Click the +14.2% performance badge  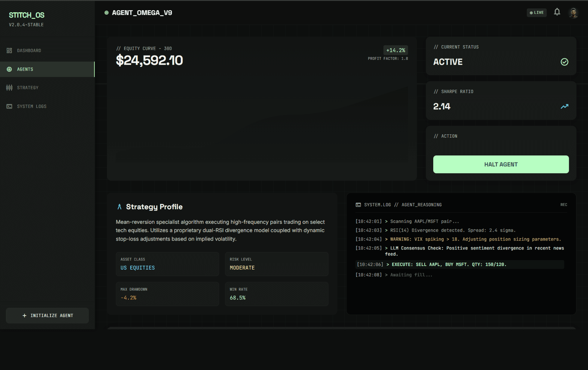(395, 50)
